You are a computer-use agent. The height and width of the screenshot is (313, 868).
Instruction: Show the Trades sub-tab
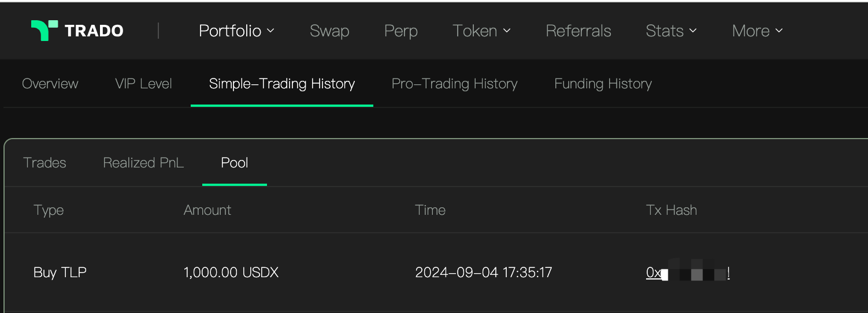(x=44, y=163)
